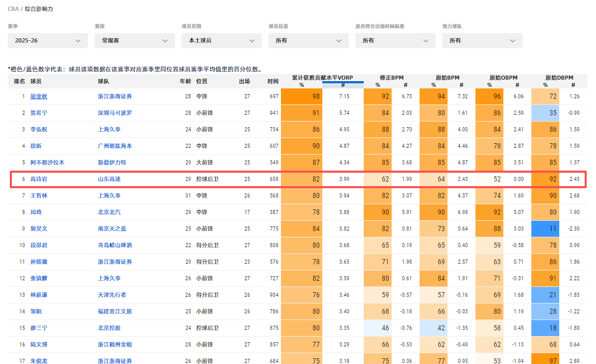Open player 郭昊文 link
This screenshot has width=596, height=364.
[x=39, y=229]
